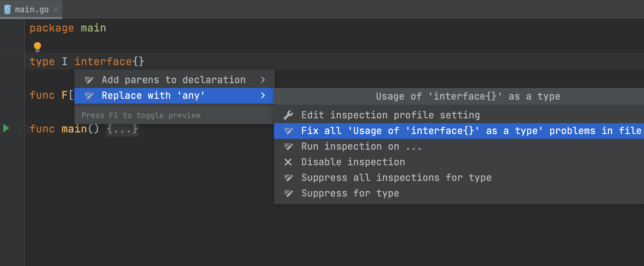
Task: Select Replace with 'any' menu entry
Action: [153, 96]
